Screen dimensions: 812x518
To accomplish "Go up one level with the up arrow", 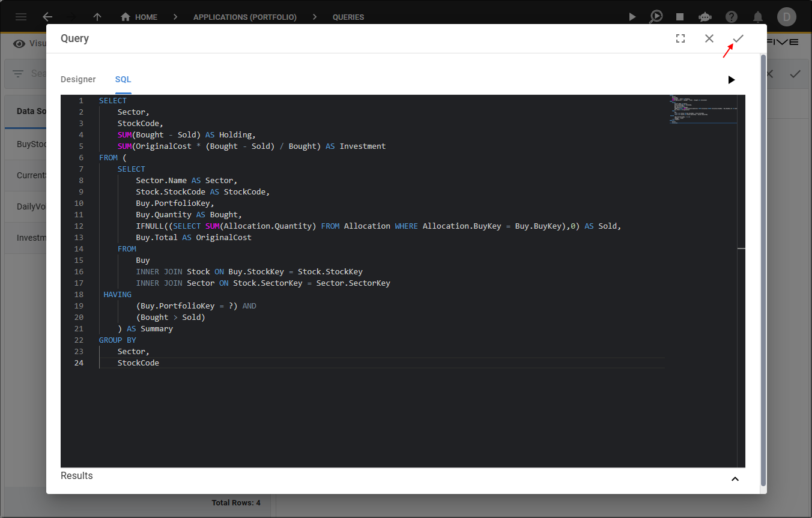I will pyautogui.click(x=97, y=17).
